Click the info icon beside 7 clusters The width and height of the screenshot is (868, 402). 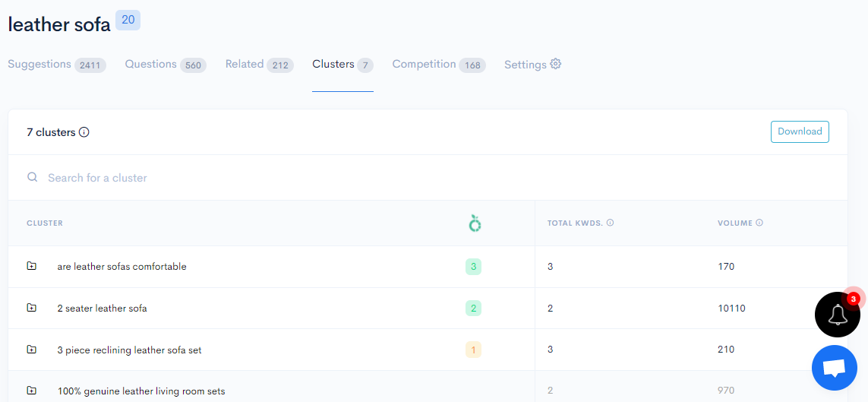point(84,132)
